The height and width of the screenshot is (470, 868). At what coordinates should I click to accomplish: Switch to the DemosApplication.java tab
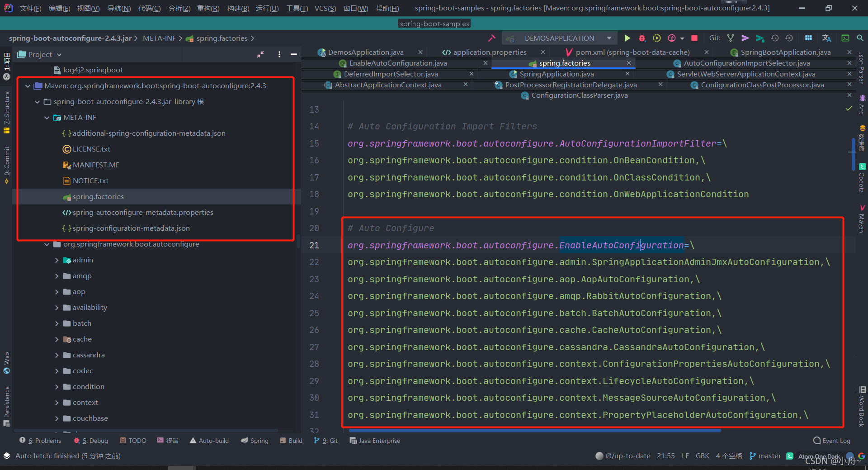(x=366, y=52)
